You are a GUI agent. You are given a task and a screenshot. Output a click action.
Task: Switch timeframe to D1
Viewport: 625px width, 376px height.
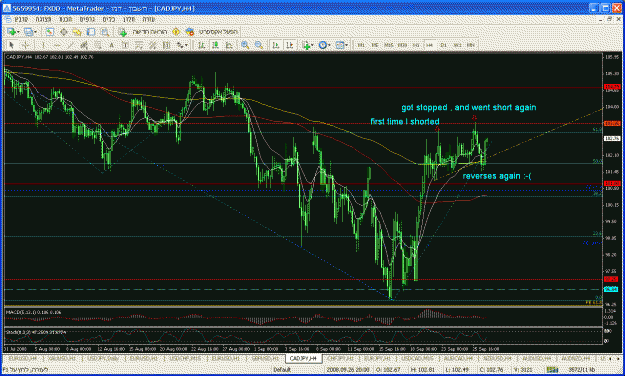[x=443, y=45]
